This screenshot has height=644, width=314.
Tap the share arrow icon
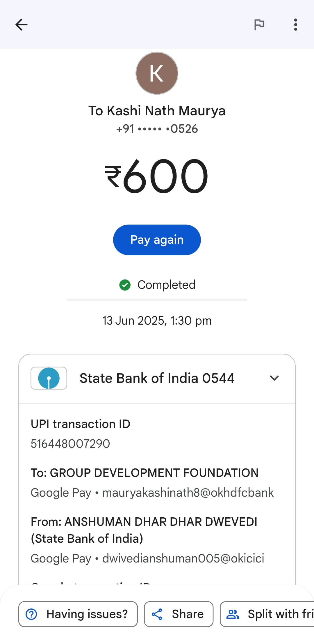click(157, 614)
